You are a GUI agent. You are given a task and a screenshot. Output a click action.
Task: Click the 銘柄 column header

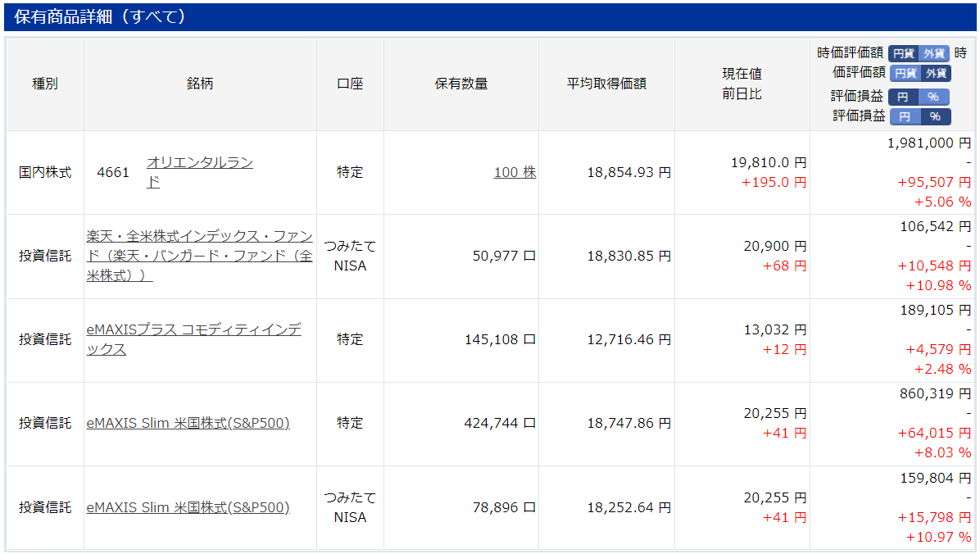pyautogui.click(x=200, y=84)
